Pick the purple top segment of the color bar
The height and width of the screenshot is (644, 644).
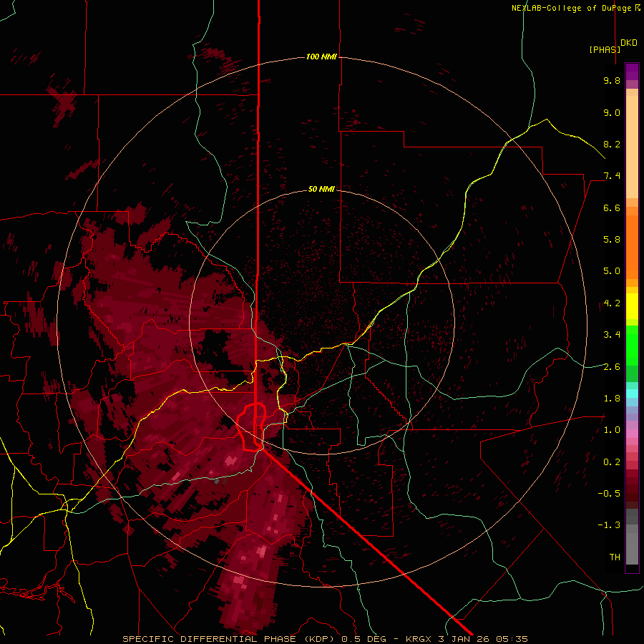632,72
